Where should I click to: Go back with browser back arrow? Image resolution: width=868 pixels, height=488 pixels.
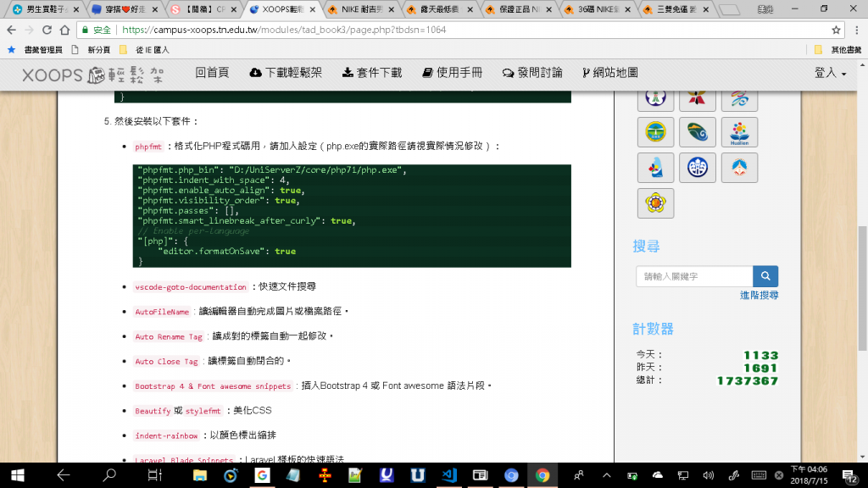(12, 30)
